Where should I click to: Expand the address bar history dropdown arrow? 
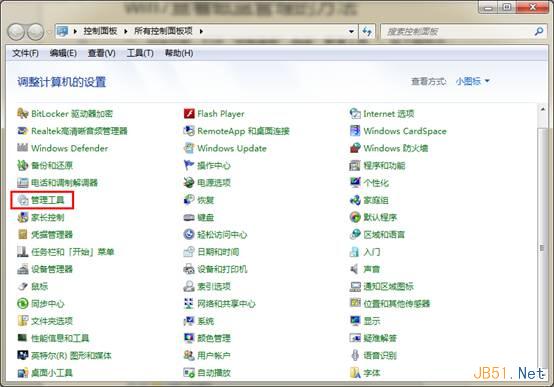(x=351, y=31)
